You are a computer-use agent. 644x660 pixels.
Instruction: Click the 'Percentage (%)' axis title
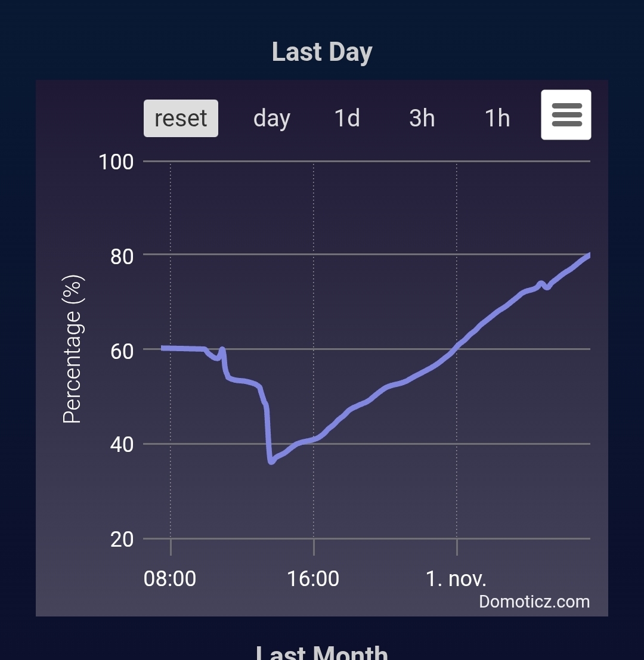(x=73, y=349)
